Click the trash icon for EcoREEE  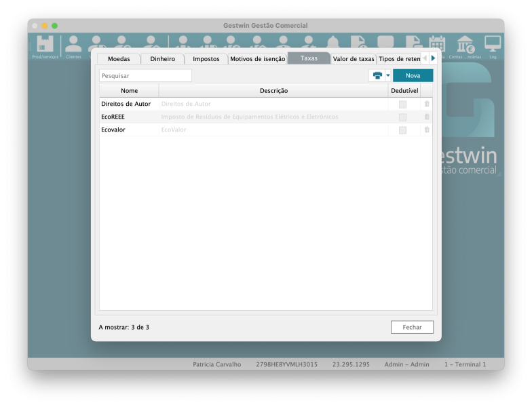tap(427, 117)
